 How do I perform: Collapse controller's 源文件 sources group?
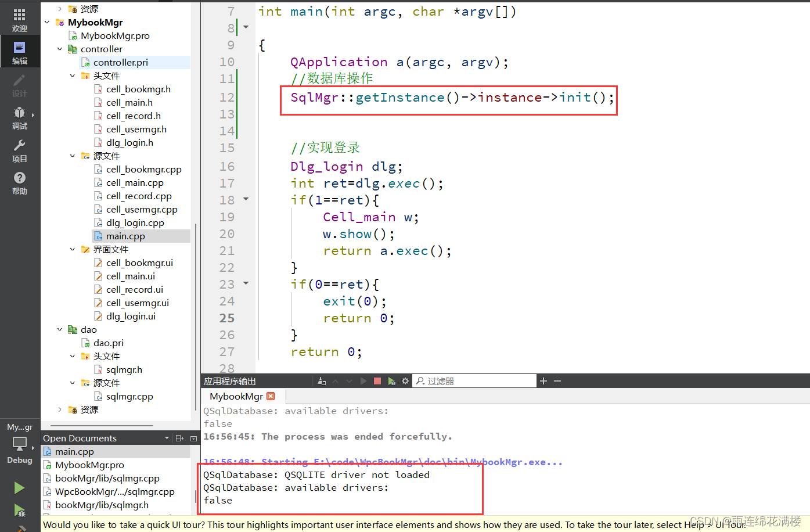point(73,156)
